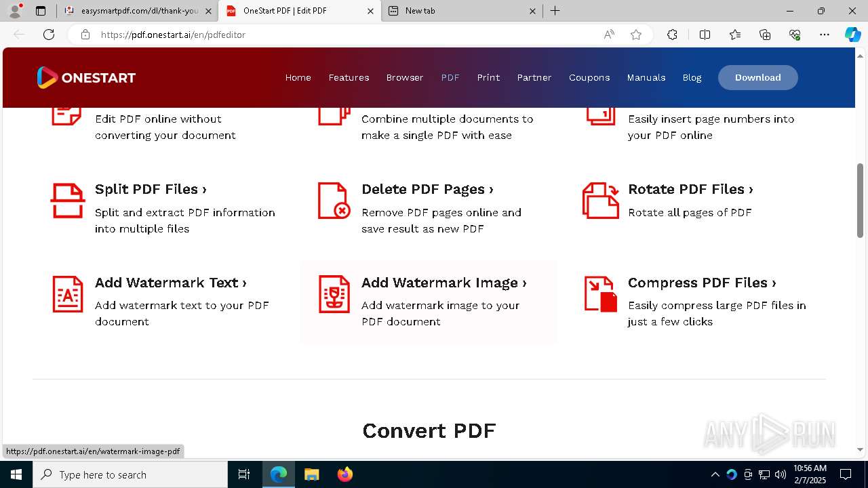Open File Explorer from the taskbar

311,474
